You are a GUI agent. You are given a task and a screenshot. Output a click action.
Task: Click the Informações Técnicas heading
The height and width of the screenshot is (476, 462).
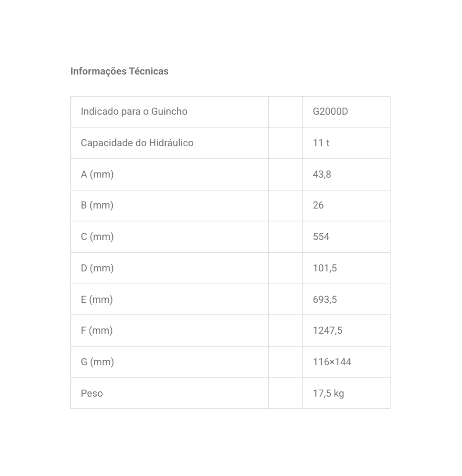[x=119, y=71]
